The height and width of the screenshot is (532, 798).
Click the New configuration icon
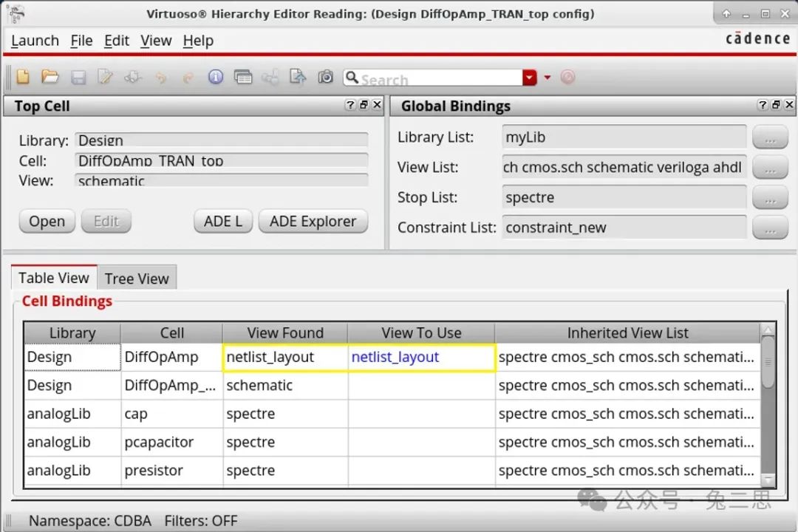coord(23,77)
